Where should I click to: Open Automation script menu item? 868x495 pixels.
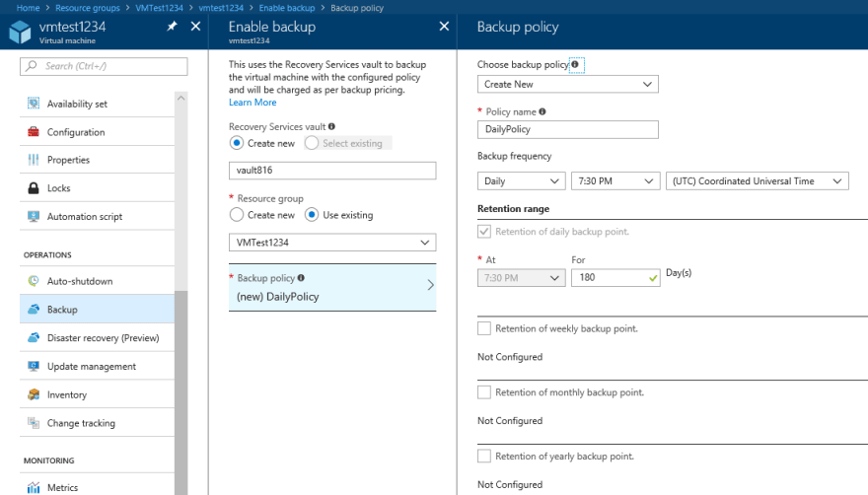pos(97,216)
